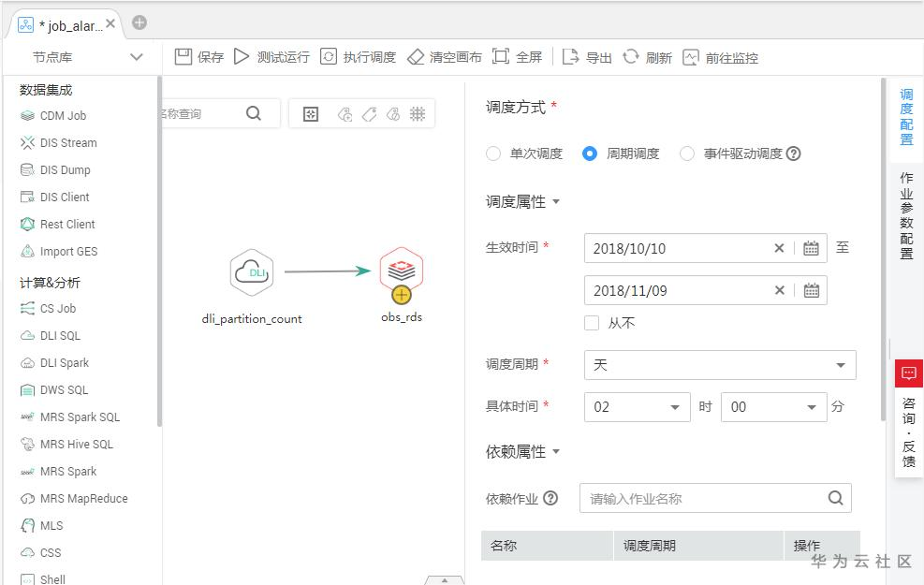The height and width of the screenshot is (585, 924).
Task: Expand the bottom panel arrow
Action: pos(445,580)
